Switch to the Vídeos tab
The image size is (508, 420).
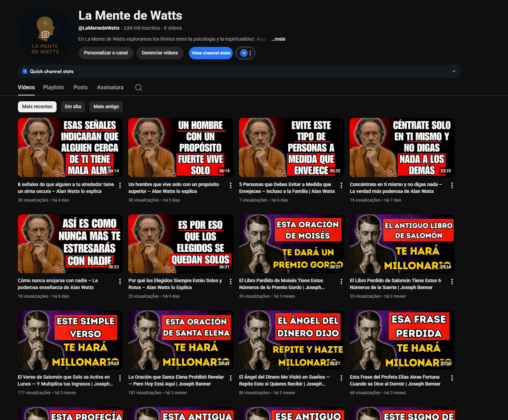tap(26, 88)
